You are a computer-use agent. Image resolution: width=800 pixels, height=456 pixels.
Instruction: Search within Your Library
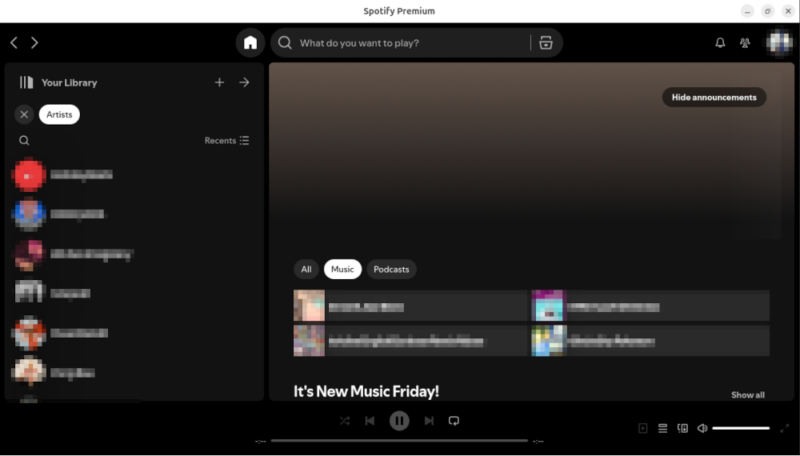click(x=24, y=140)
